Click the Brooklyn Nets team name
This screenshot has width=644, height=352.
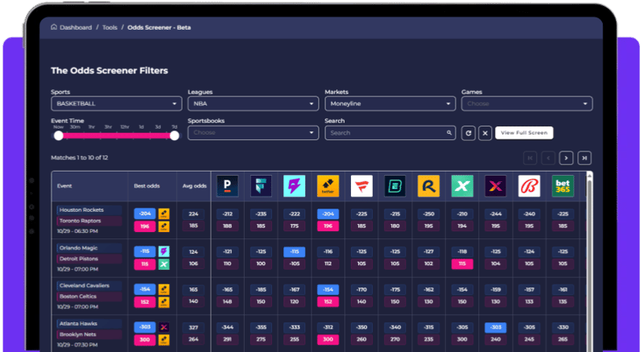[77, 334]
